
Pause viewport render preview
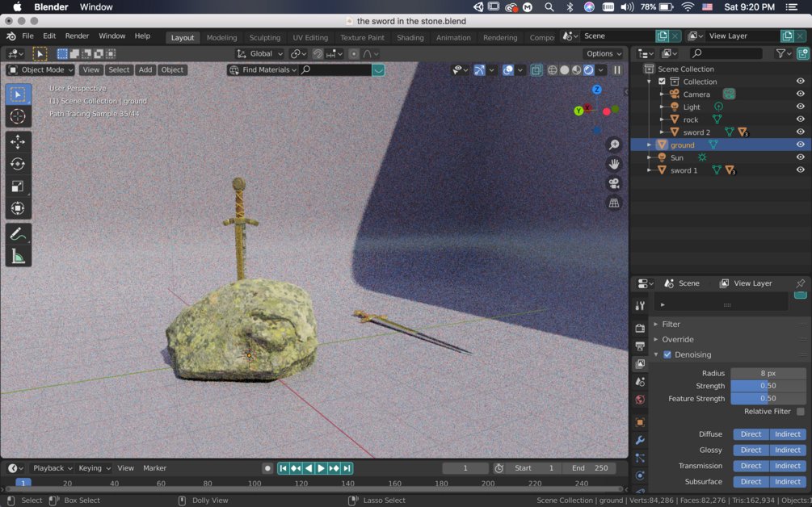616,70
